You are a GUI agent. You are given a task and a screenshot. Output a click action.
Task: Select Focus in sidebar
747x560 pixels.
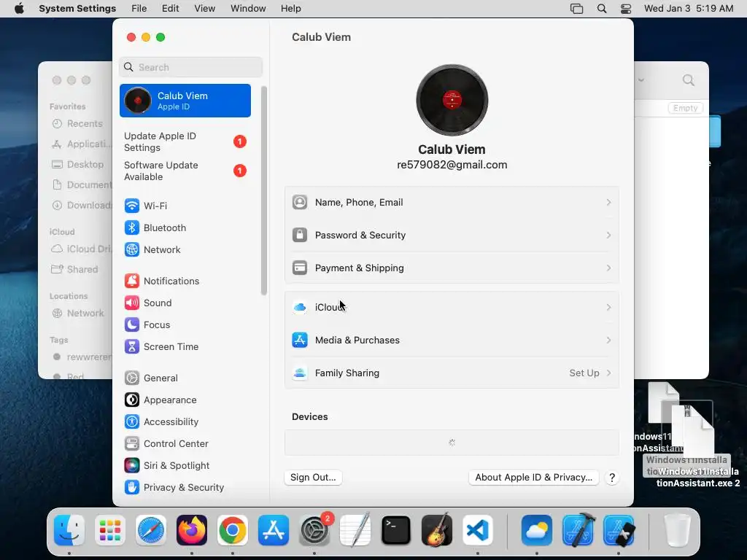pyautogui.click(x=147, y=324)
